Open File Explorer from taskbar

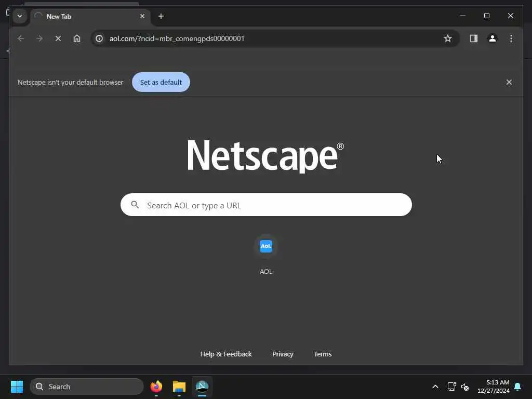tap(179, 387)
